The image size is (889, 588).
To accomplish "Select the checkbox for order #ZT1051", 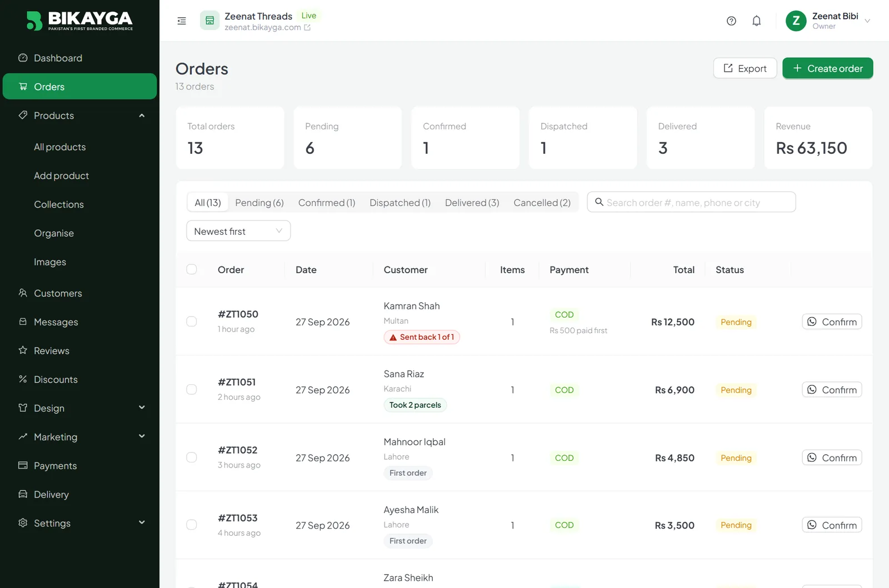I will (192, 389).
